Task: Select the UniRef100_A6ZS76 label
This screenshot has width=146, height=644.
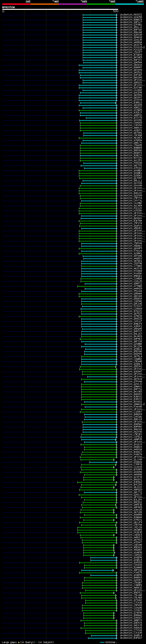Action: 131,268
